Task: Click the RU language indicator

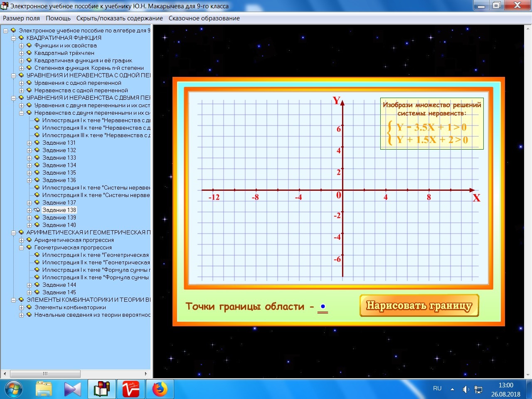Action: [437, 388]
